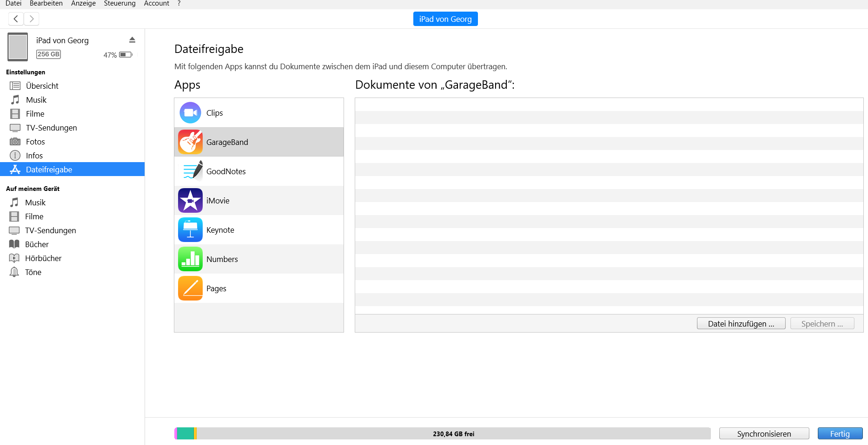Click the iPad von Georg button
The width and height of the screenshot is (868, 445).
click(x=445, y=19)
